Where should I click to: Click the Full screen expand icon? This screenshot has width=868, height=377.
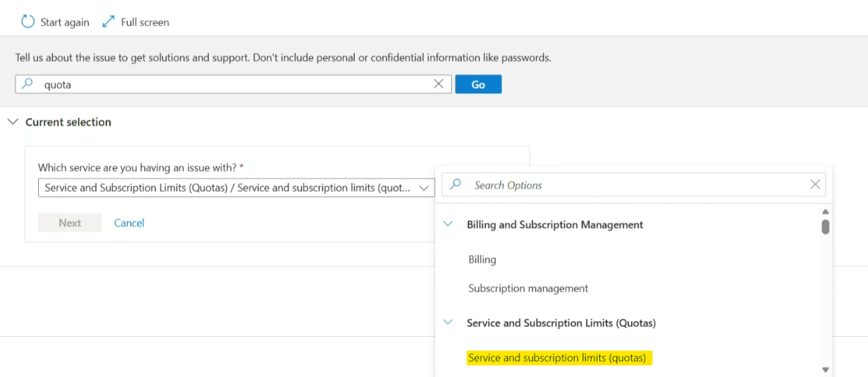point(108,22)
